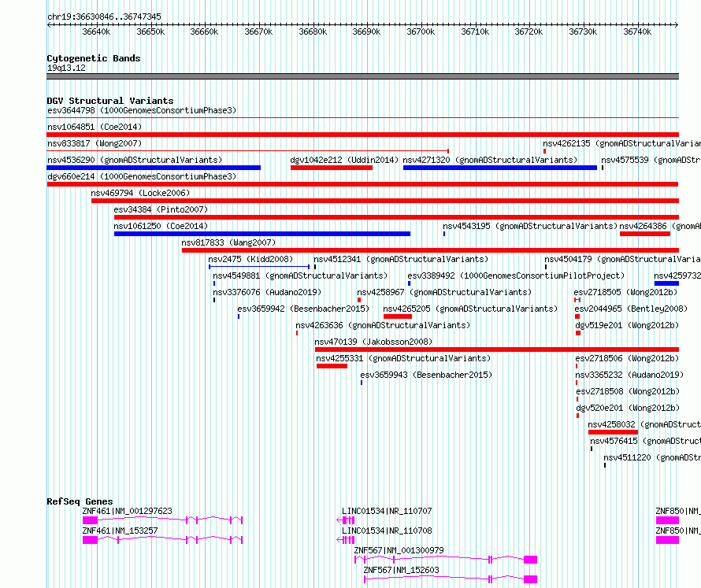Click the 36650k ruler position label
The height and width of the screenshot is (588, 701).
point(150,31)
